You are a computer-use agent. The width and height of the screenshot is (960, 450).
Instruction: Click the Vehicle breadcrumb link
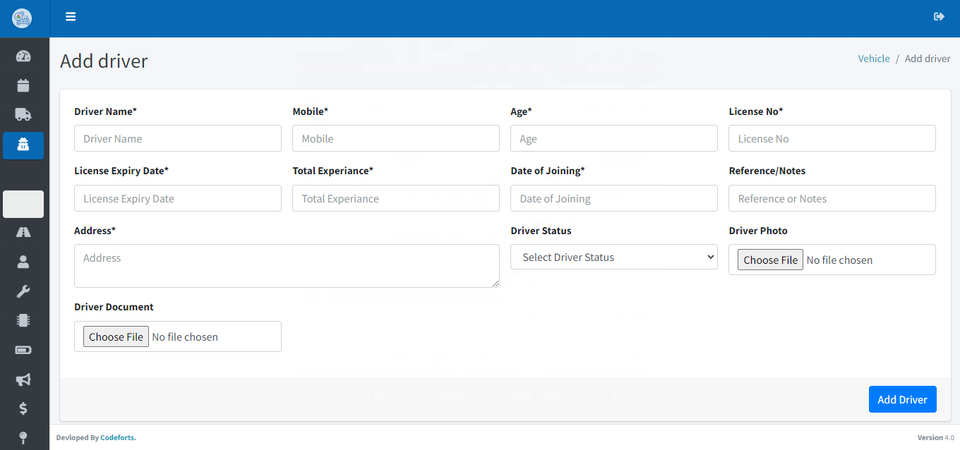(873, 59)
